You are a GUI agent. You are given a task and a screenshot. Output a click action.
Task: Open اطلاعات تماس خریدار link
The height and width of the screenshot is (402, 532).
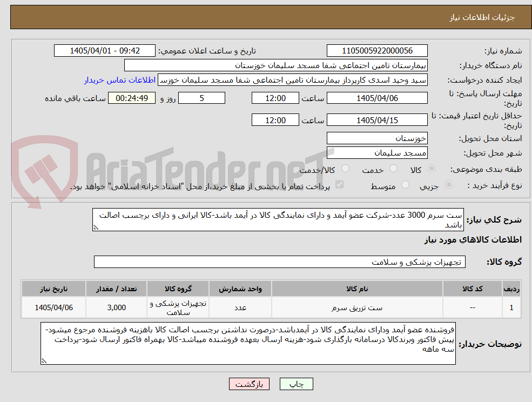point(120,80)
